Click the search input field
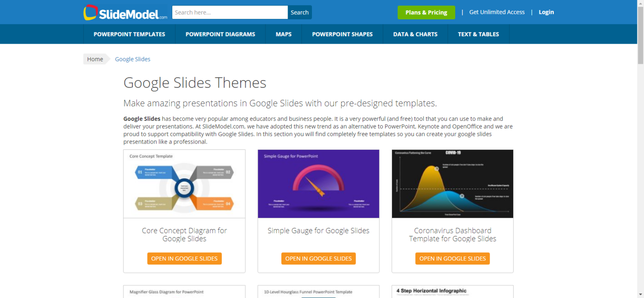The image size is (644, 298). coord(230,13)
